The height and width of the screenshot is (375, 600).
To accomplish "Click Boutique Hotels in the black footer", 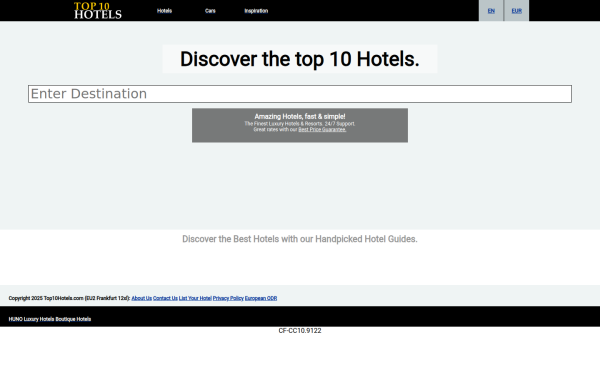I will (73, 319).
